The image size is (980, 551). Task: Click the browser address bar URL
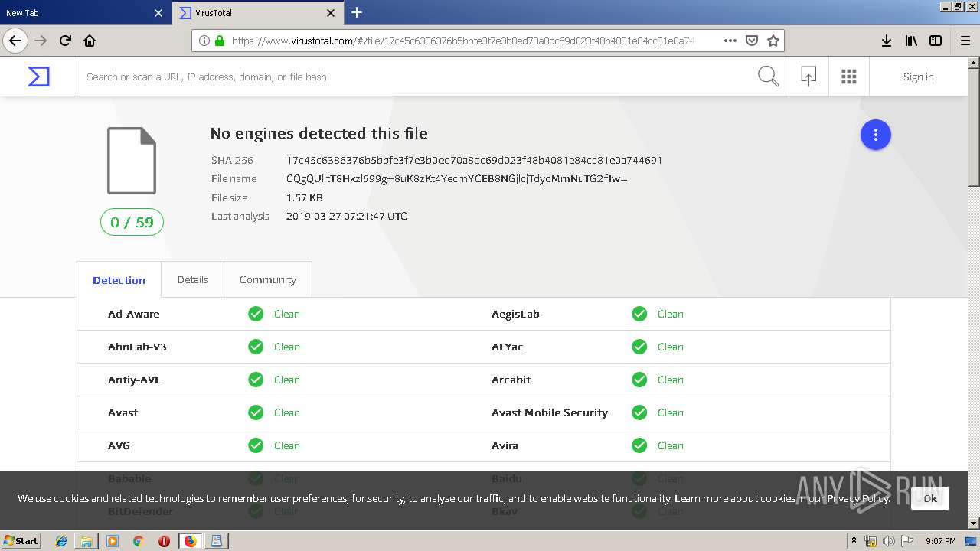[463, 41]
